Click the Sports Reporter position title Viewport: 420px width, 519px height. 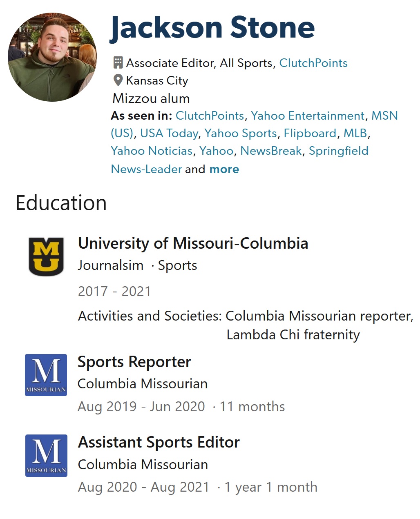tap(134, 362)
